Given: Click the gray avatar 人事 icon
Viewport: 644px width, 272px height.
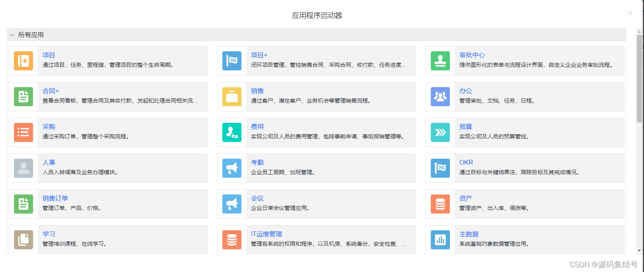Looking at the screenshot, I should [23, 168].
